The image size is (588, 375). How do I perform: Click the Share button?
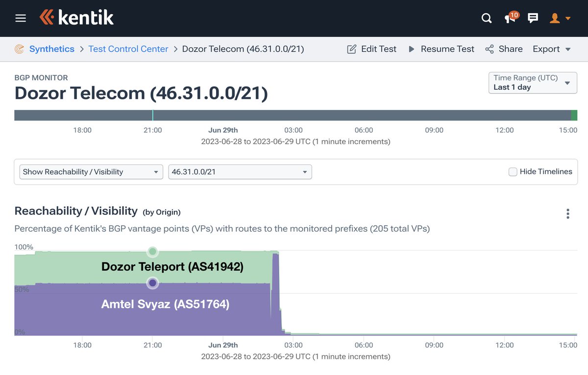point(504,49)
